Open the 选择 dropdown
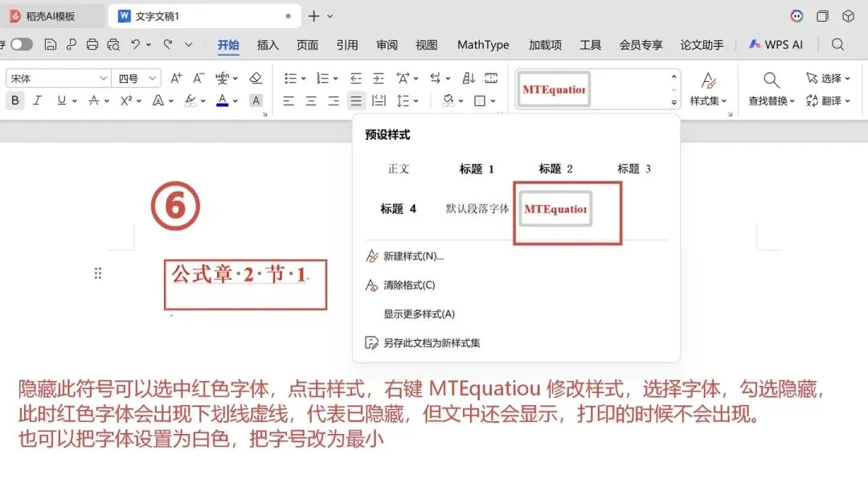Viewport: 868px width, 504px height. pyautogui.click(x=828, y=78)
